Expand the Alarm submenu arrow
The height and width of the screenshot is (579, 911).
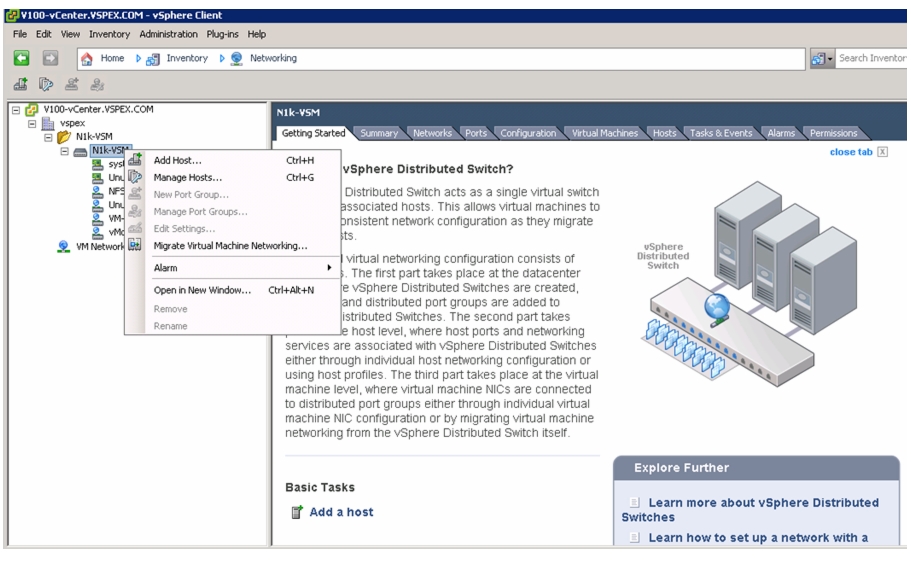click(329, 268)
